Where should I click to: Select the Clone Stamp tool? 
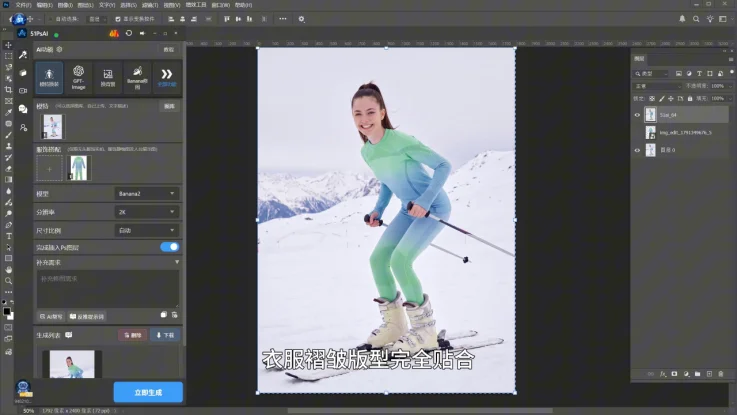tap(8, 146)
